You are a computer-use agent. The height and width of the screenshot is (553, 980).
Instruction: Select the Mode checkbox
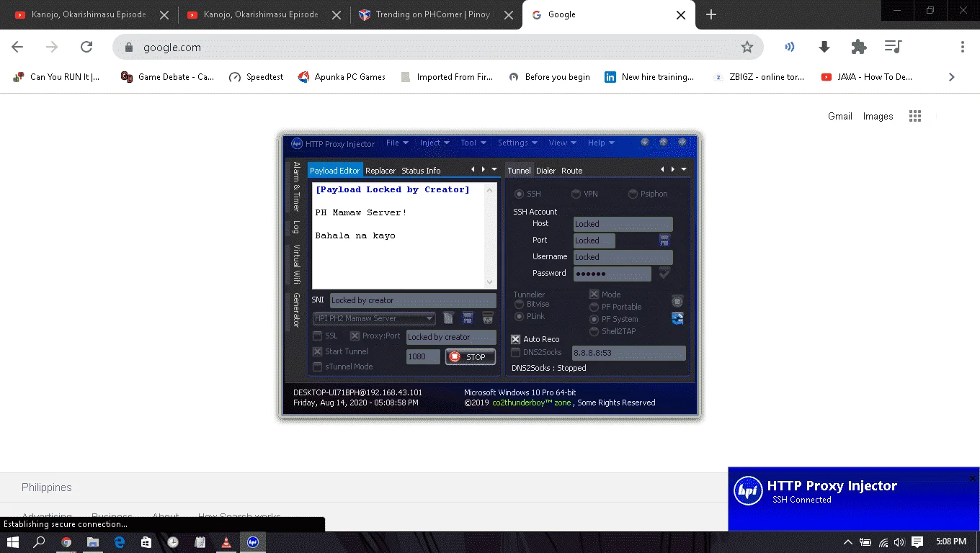click(594, 294)
